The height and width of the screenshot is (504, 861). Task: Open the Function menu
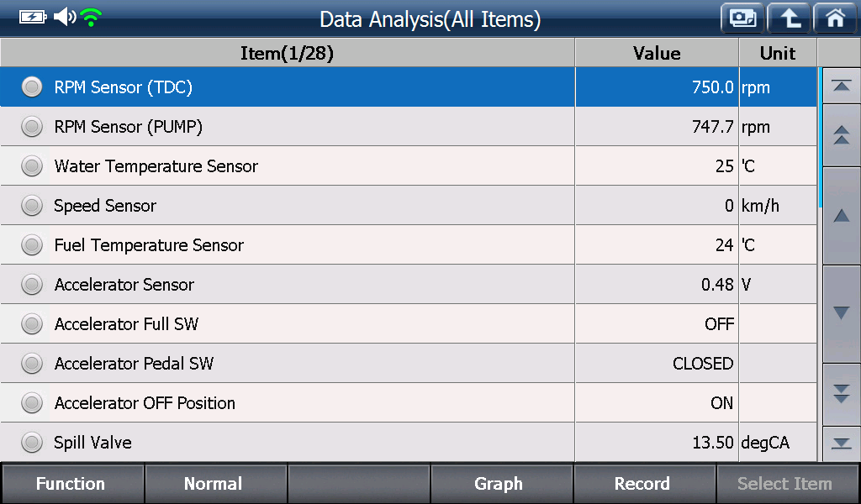(x=72, y=484)
